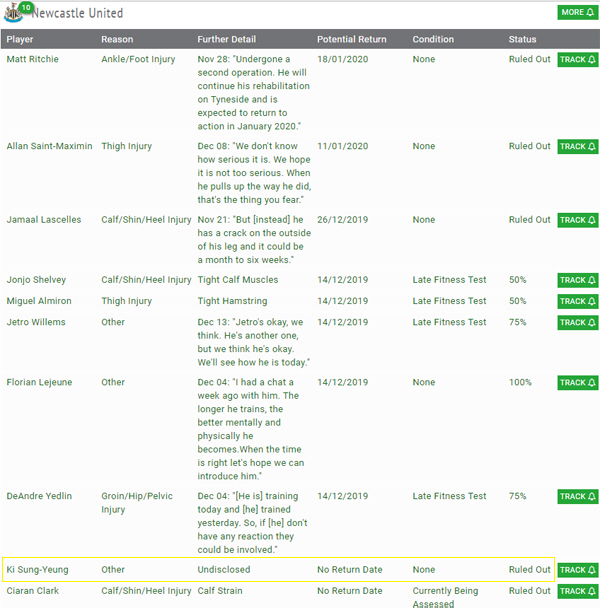Open player Ciaran Clark

coord(33,591)
